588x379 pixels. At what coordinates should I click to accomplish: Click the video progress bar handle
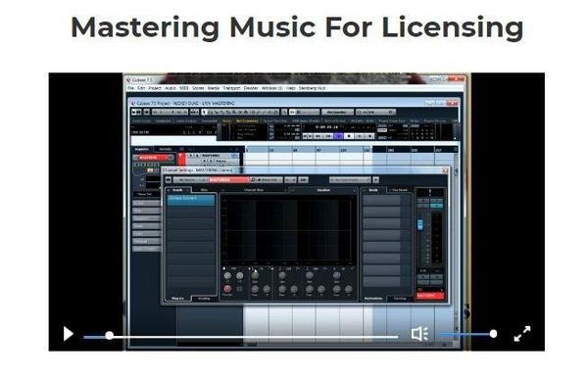point(109,336)
